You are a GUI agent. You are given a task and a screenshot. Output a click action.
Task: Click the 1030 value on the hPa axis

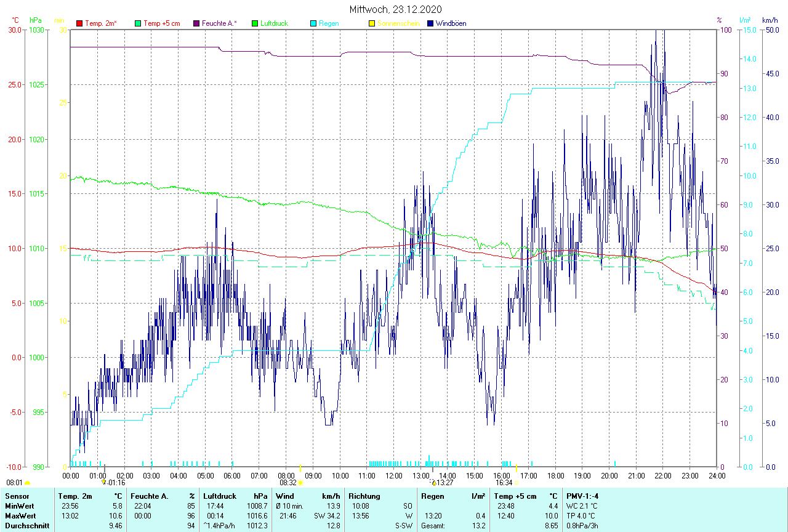[36, 30]
